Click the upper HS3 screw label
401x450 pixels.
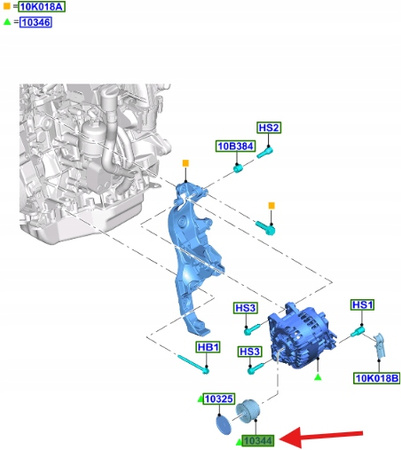pyautogui.click(x=246, y=308)
